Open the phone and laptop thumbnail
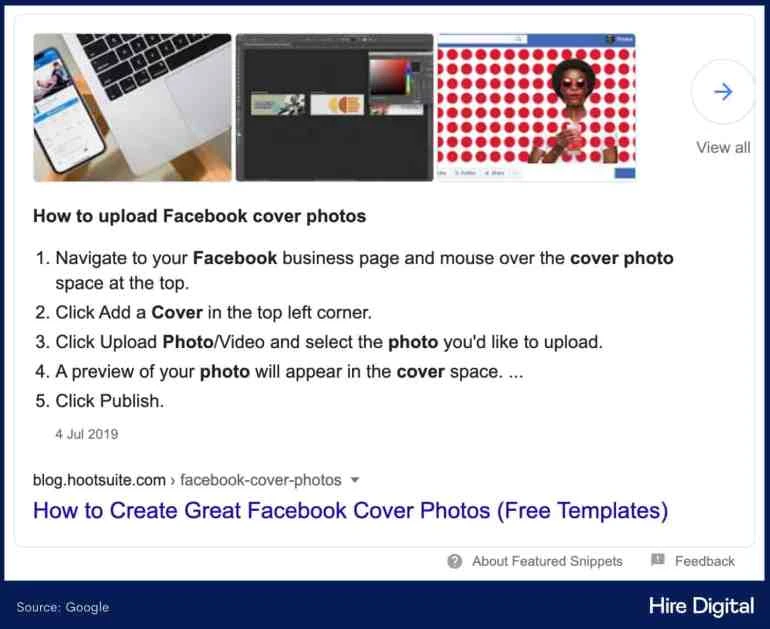The image size is (770, 629). click(132, 108)
